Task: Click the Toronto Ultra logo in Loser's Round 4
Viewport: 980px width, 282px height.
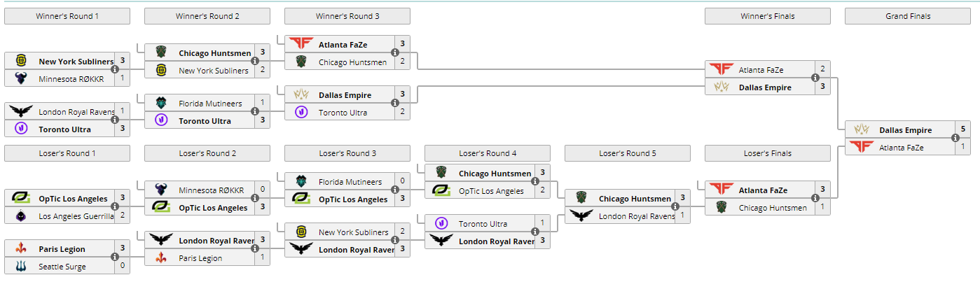Action: pos(441,224)
